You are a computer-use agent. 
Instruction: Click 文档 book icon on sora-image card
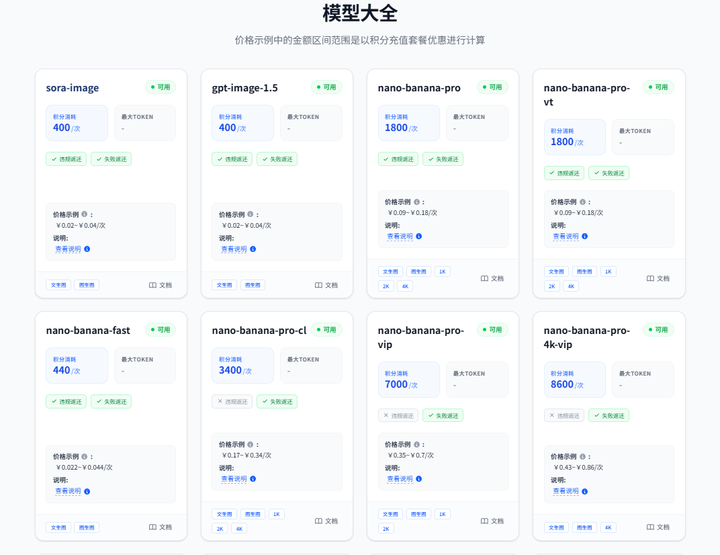[x=153, y=285]
